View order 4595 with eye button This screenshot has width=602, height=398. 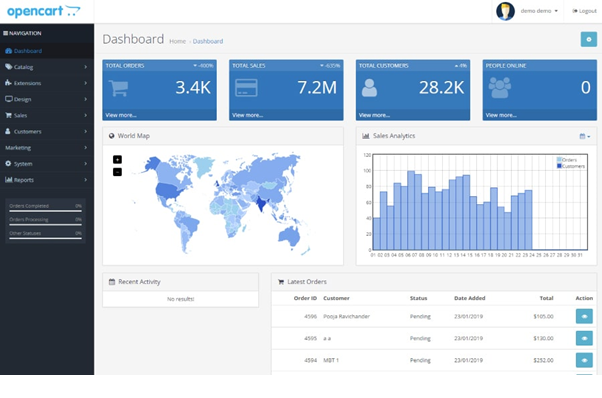point(584,338)
